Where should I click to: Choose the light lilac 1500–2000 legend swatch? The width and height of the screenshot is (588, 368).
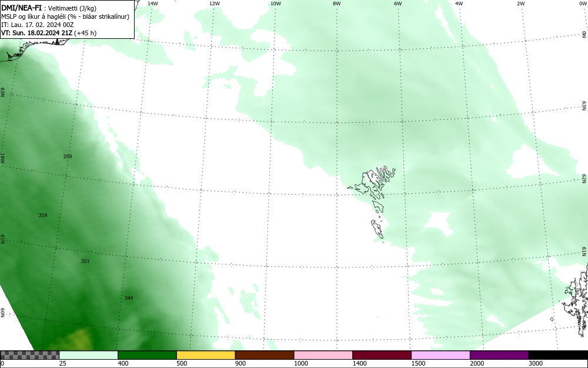tap(440, 355)
